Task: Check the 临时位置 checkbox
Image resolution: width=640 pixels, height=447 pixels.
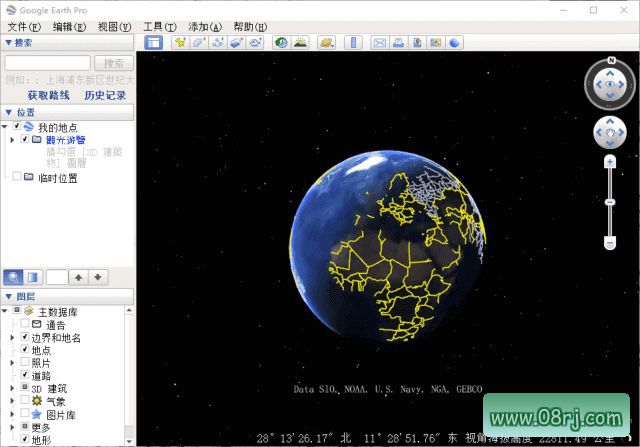Action: click(x=16, y=177)
